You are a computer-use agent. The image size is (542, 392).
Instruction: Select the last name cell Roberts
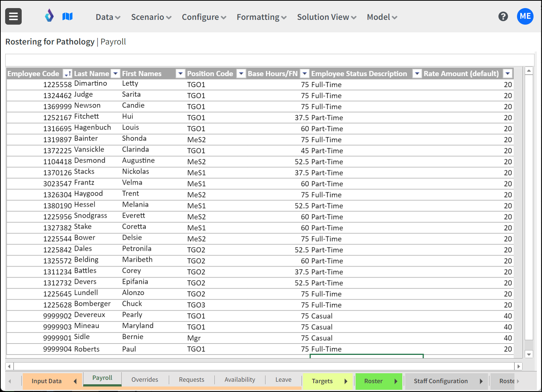pos(97,349)
